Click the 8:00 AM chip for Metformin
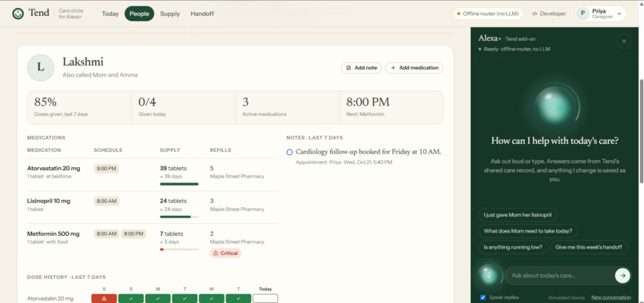Screen dimensions: 644x303 [x=106, y=234]
